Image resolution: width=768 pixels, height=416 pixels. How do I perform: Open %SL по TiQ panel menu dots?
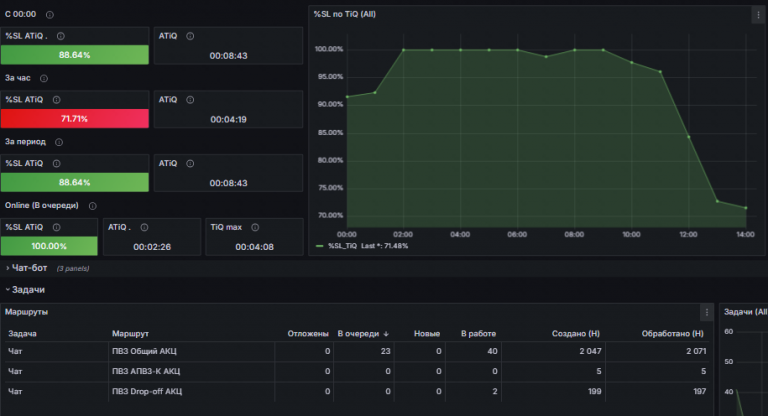[x=758, y=15]
